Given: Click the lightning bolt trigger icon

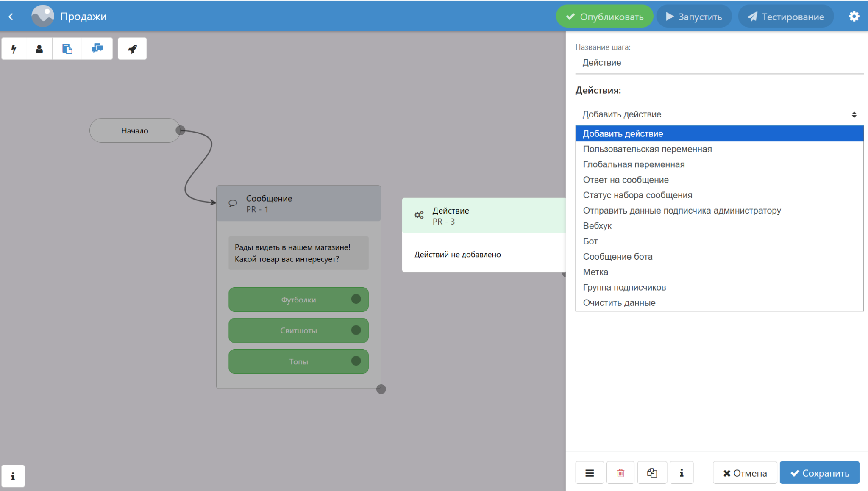Looking at the screenshot, I should (x=14, y=49).
